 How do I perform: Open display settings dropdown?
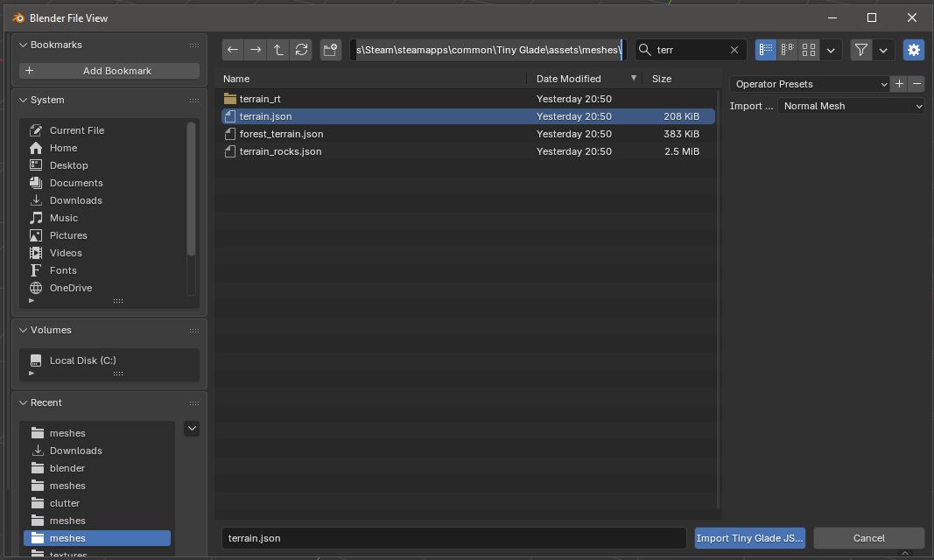pos(831,50)
